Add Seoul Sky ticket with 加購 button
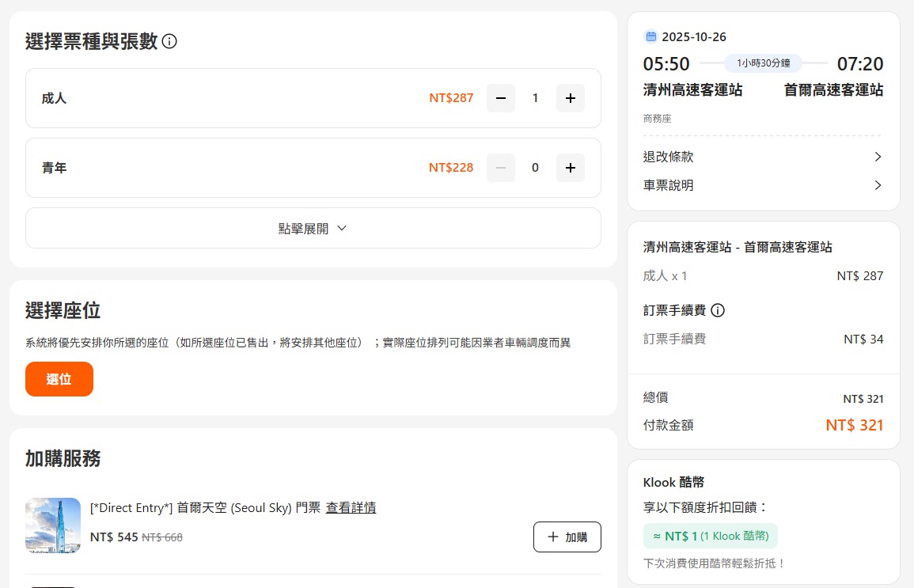This screenshot has height=588, width=914. pos(567,537)
